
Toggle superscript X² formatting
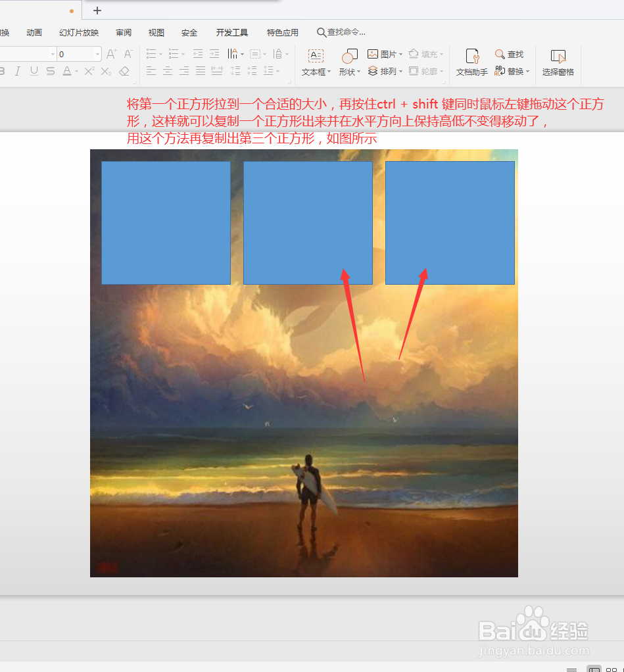tap(89, 71)
